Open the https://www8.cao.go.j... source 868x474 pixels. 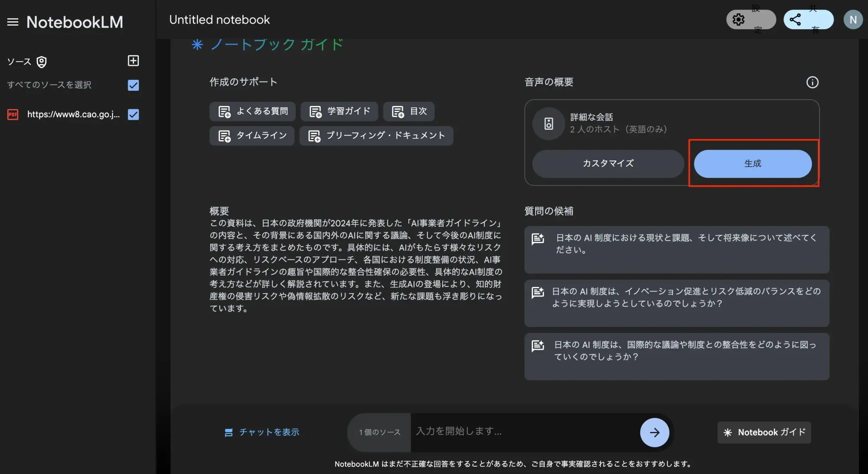click(73, 115)
